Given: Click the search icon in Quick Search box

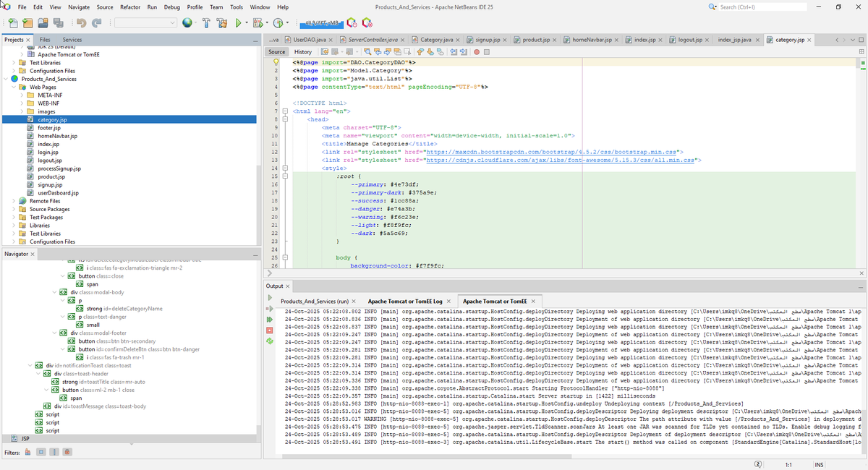Looking at the screenshot, I should (x=713, y=7).
